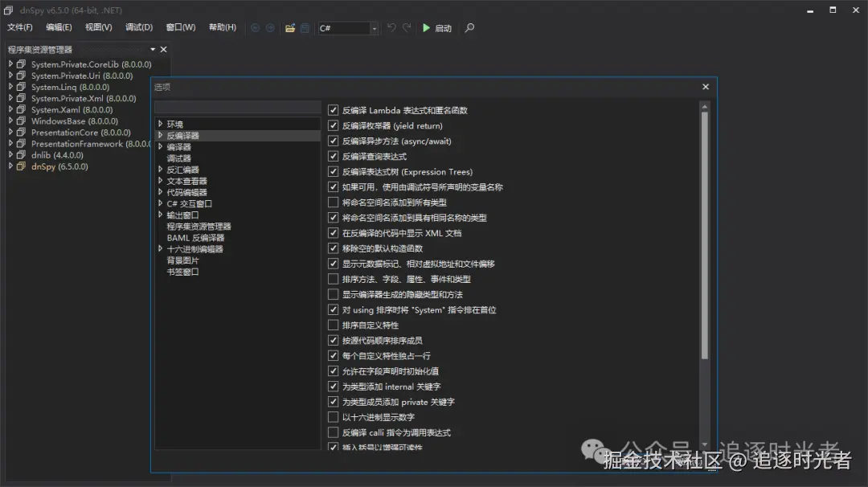Click the open assembly folder icon

[x=291, y=27]
